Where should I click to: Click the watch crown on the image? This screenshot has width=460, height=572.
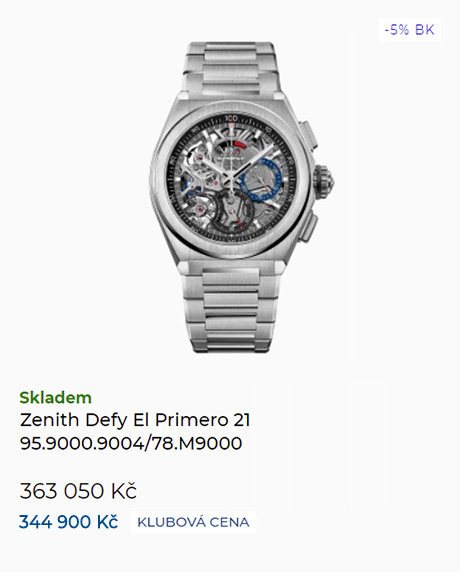click(x=323, y=181)
